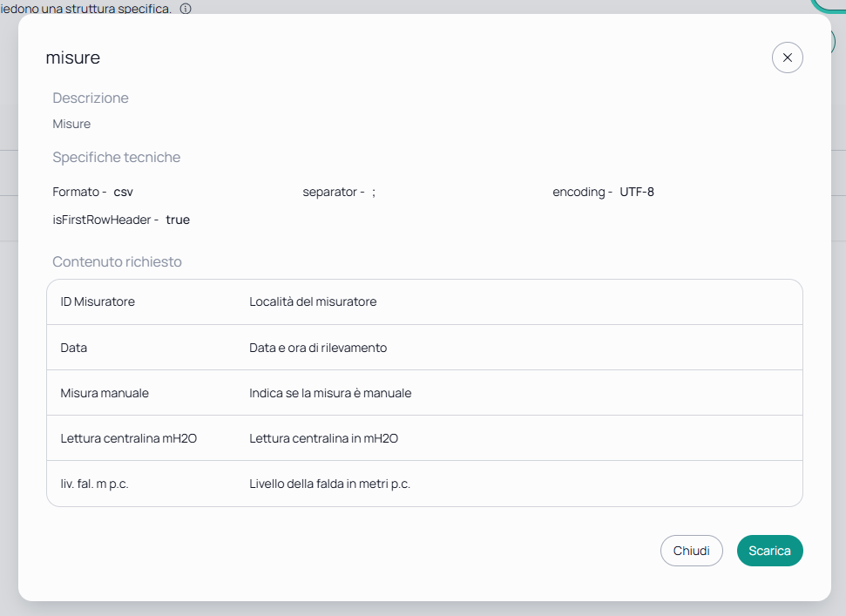846x616 pixels.
Task: Click the Descrizione heading
Action: pyautogui.click(x=91, y=98)
